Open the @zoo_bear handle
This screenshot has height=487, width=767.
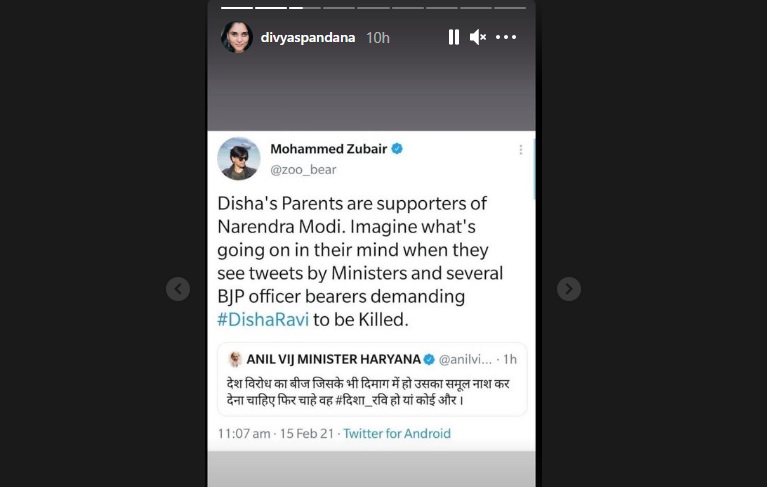click(x=303, y=170)
